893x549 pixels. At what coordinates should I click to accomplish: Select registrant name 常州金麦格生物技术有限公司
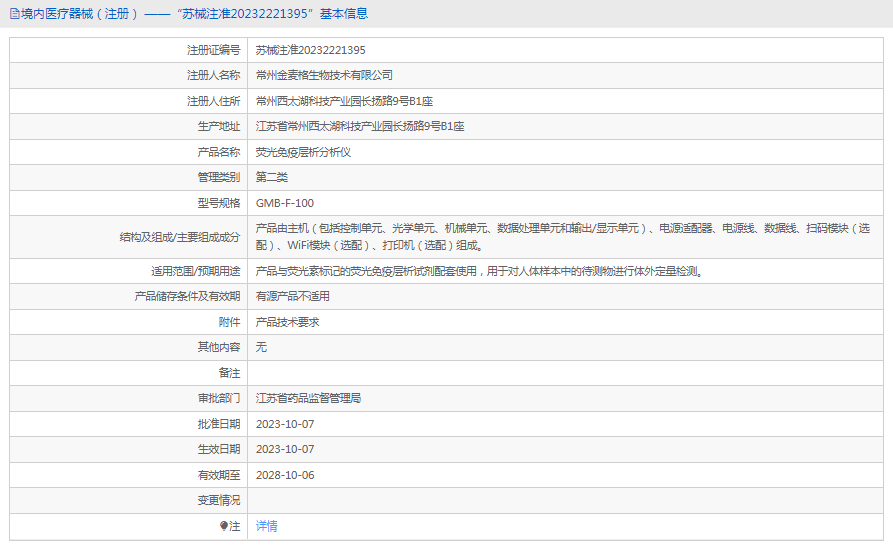coord(324,75)
